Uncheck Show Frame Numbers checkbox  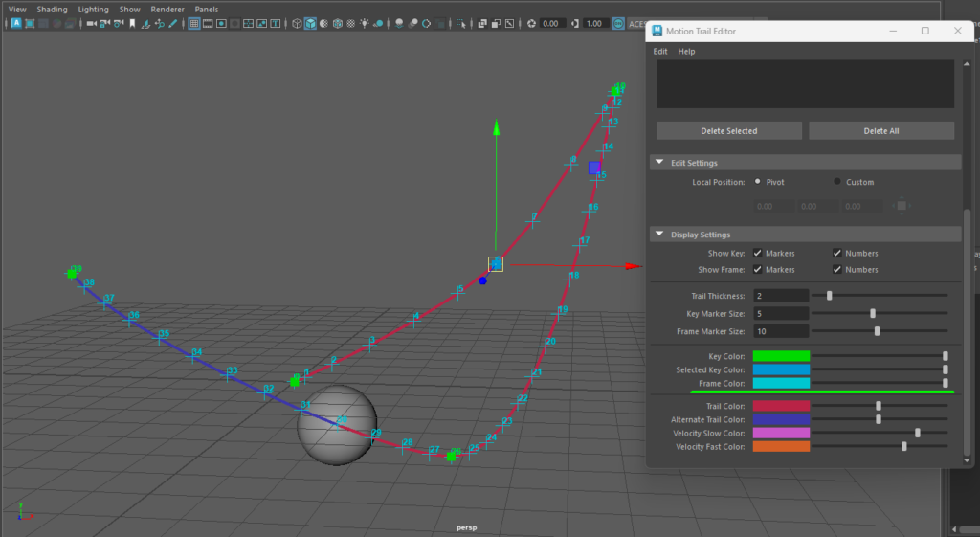click(x=837, y=270)
